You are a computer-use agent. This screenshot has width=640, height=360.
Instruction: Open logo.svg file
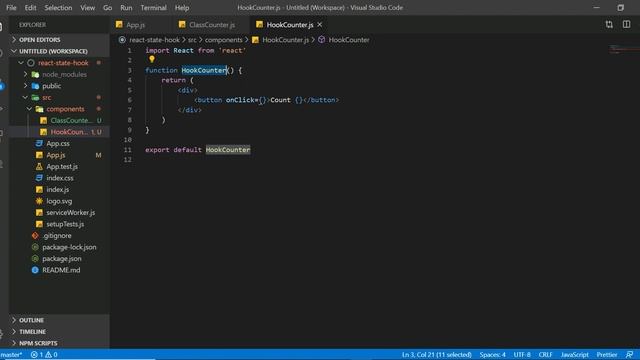[x=59, y=201]
